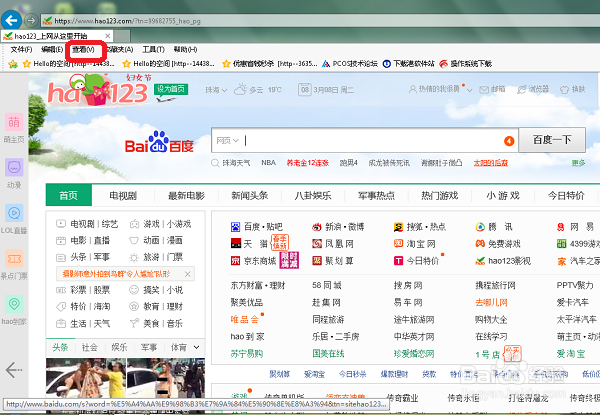The image size is (600, 415).
Task: Open the 工具(T) menu
Action: [153, 49]
